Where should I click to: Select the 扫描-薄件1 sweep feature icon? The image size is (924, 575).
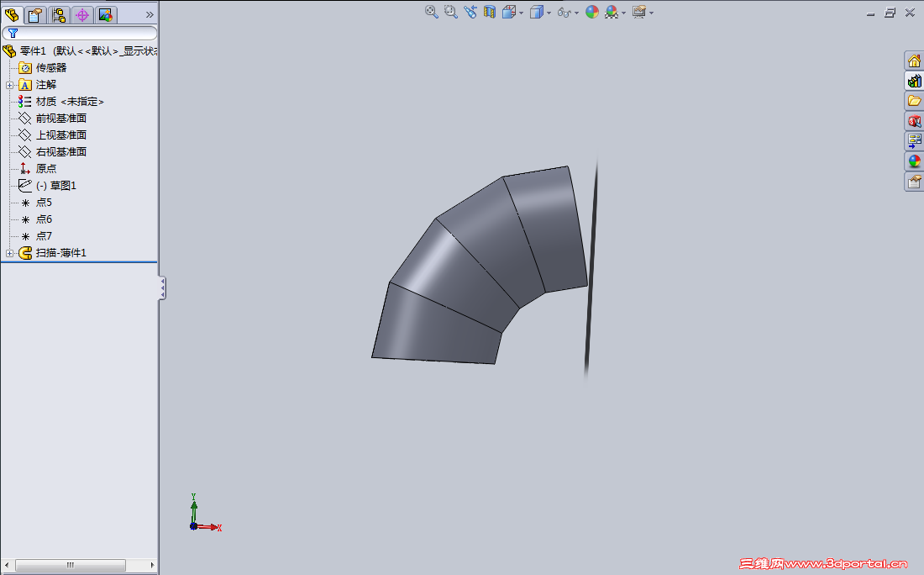point(24,253)
